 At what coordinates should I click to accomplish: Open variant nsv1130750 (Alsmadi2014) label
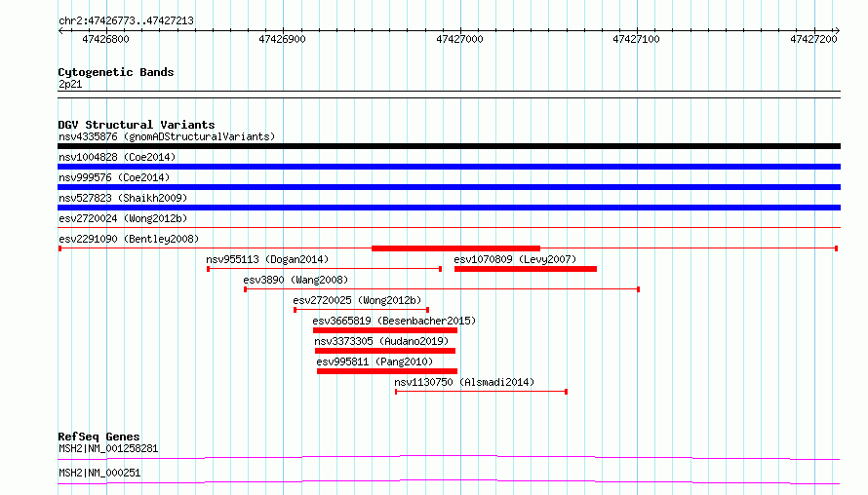point(464,382)
